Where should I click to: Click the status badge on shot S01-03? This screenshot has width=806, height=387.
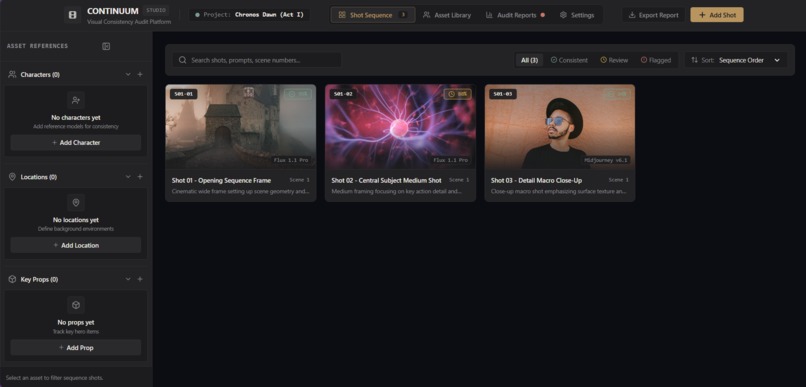click(x=617, y=94)
